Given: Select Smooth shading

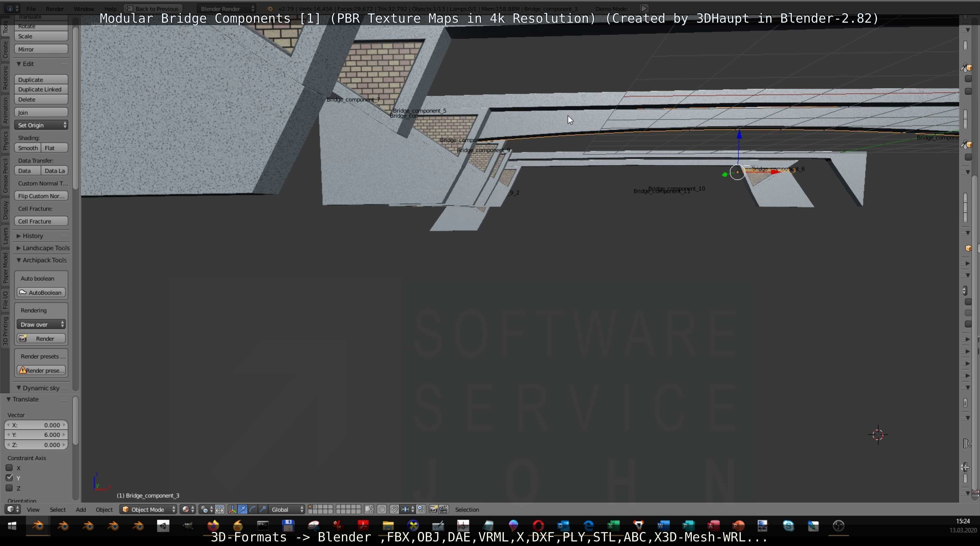Looking at the screenshot, I should tap(27, 148).
